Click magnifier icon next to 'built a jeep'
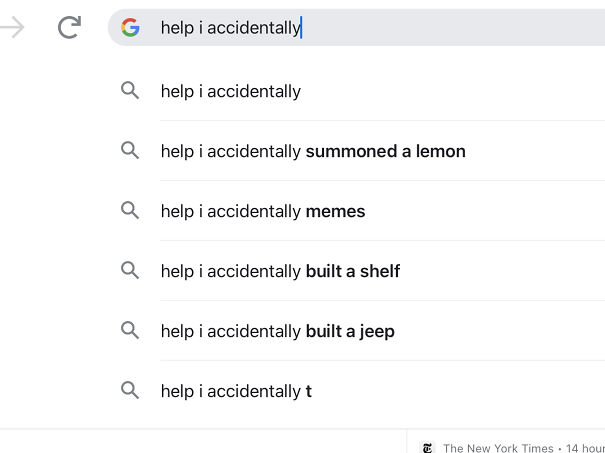605x453 pixels. pos(130,331)
